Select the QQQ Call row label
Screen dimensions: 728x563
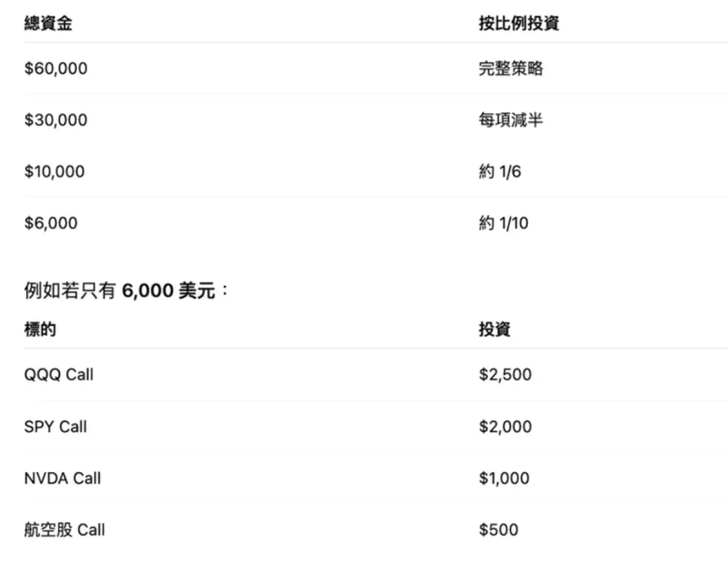(x=58, y=374)
